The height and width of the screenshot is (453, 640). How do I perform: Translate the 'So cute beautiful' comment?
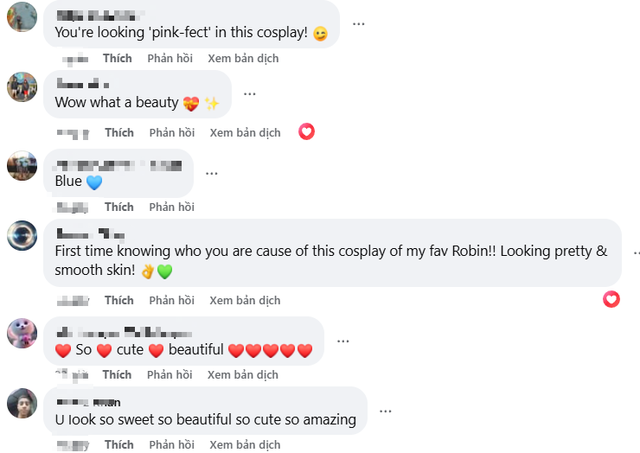[x=245, y=375]
